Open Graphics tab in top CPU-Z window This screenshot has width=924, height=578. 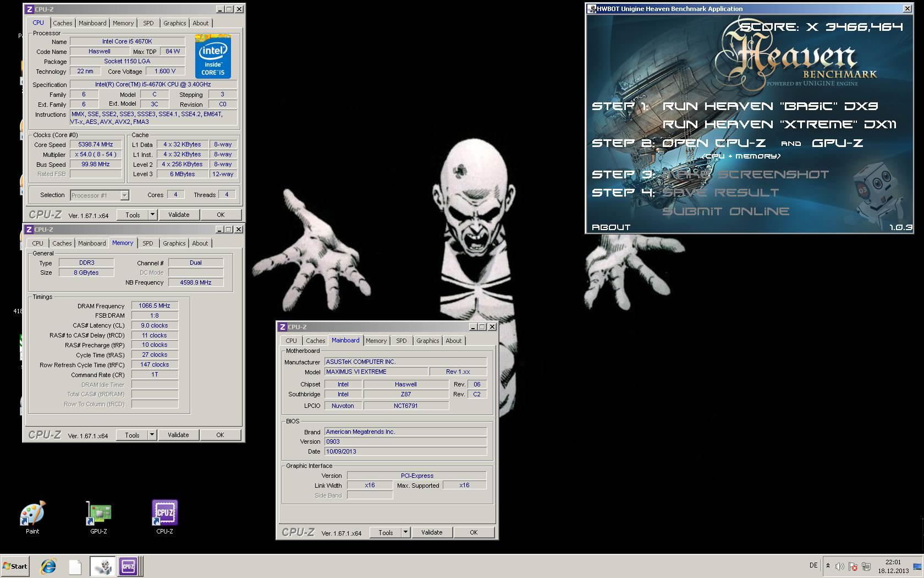175,23
